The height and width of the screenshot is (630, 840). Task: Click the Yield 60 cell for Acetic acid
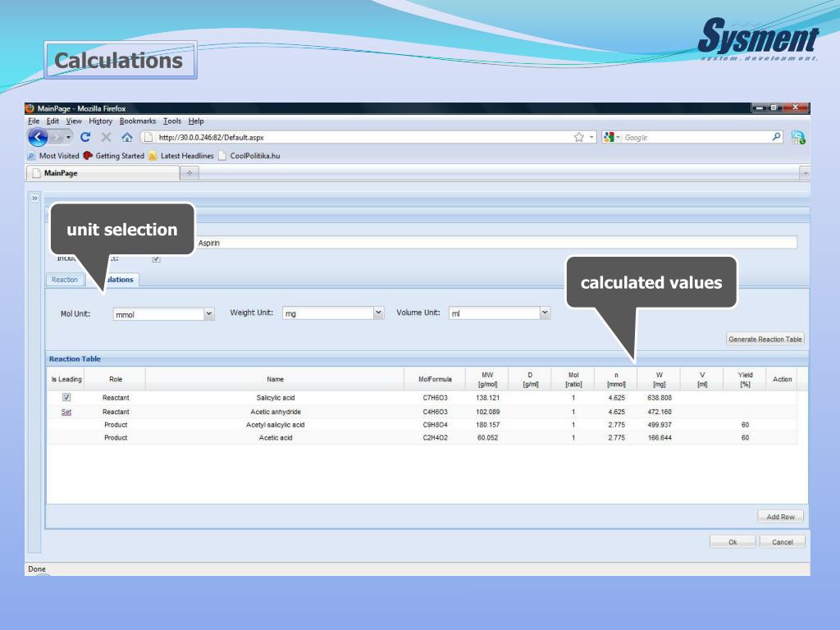(745, 438)
